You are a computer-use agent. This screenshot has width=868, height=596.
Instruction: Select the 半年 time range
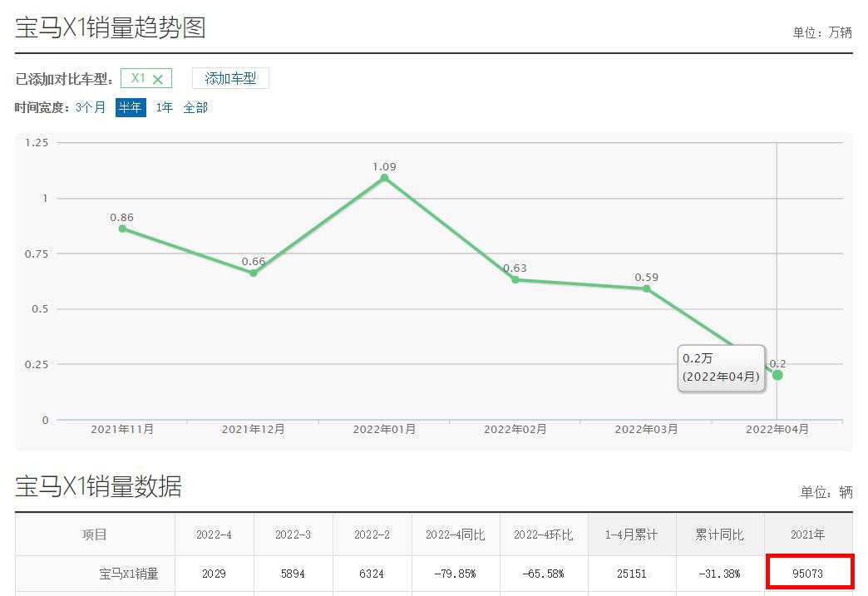(x=131, y=107)
